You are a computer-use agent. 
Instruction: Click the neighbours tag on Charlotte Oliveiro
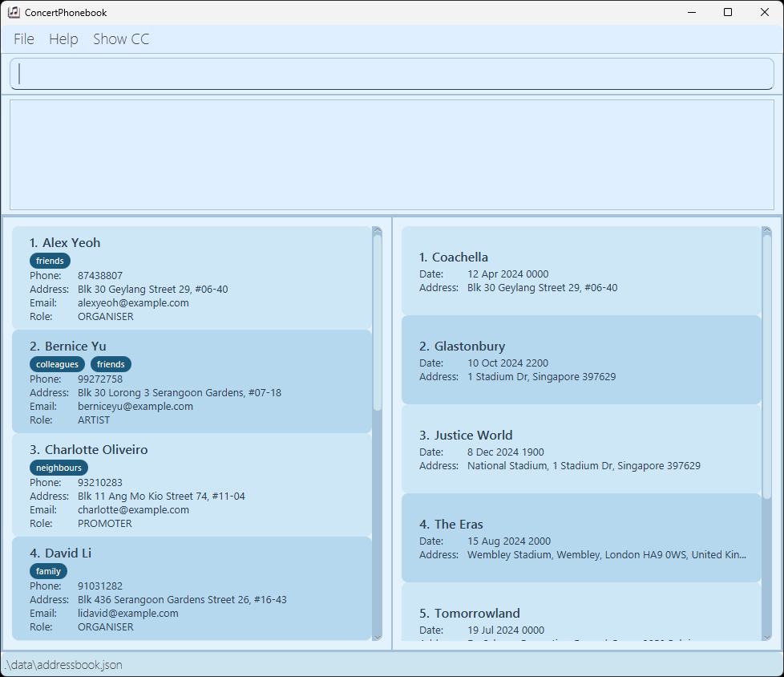click(x=59, y=468)
